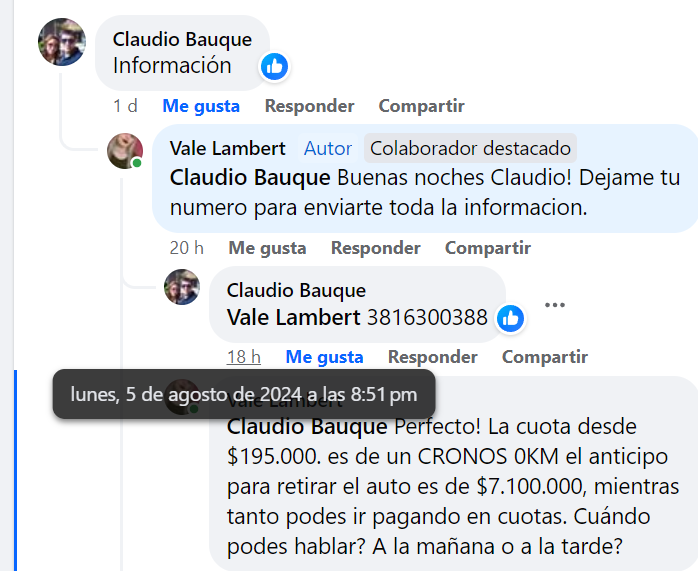The width and height of the screenshot is (698, 571).
Task: Open the 1 d timestamp link
Action: (x=125, y=106)
